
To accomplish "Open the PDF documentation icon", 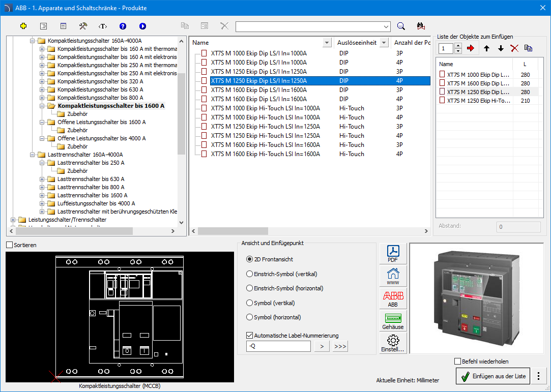I will [x=393, y=253].
